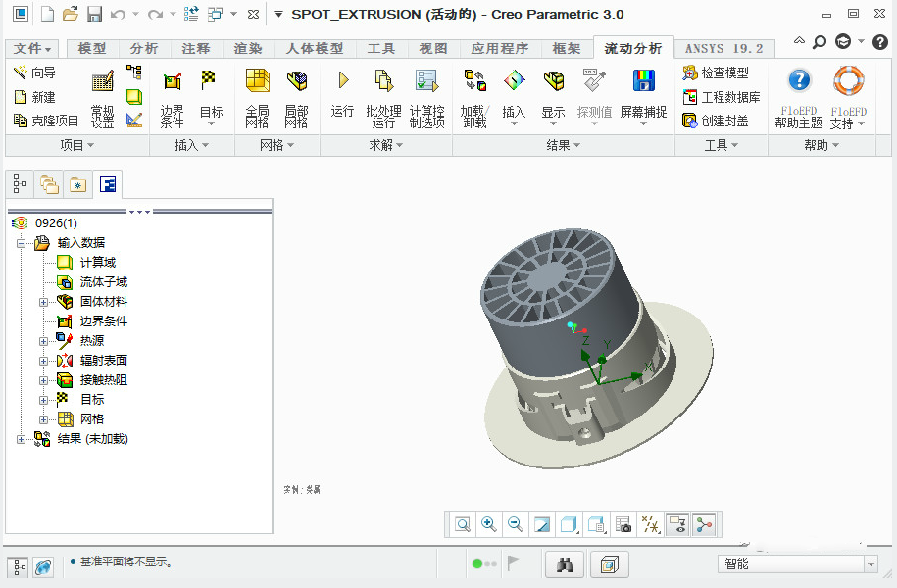
Task: Open the selection filter (智能) dropdown
Action: pyautogui.click(x=870, y=564)
